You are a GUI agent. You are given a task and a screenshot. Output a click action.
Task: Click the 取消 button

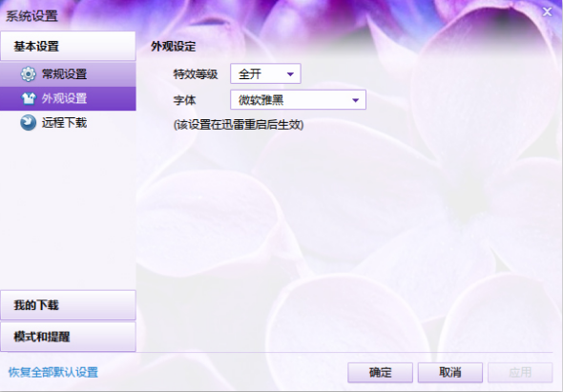[450, 373]
